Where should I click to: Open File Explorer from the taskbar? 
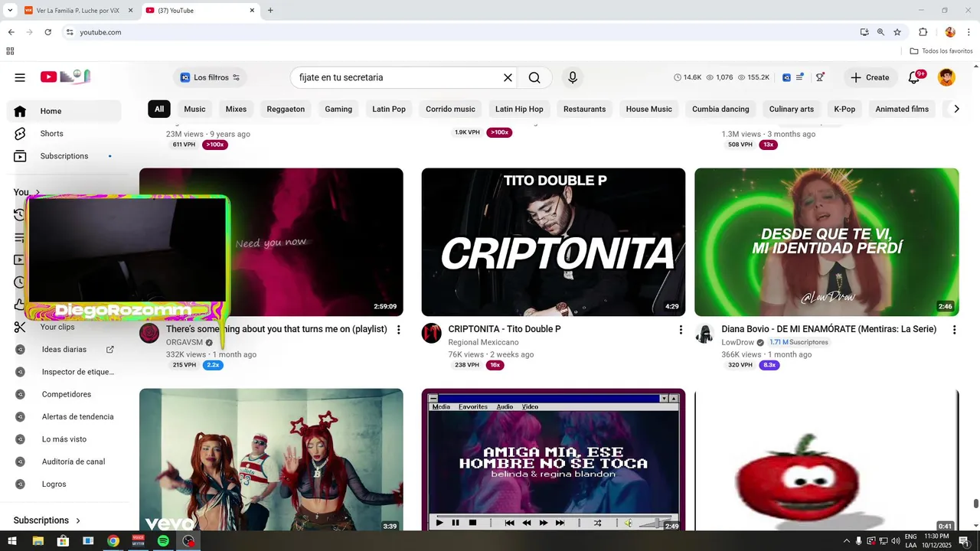pos(38,541)
